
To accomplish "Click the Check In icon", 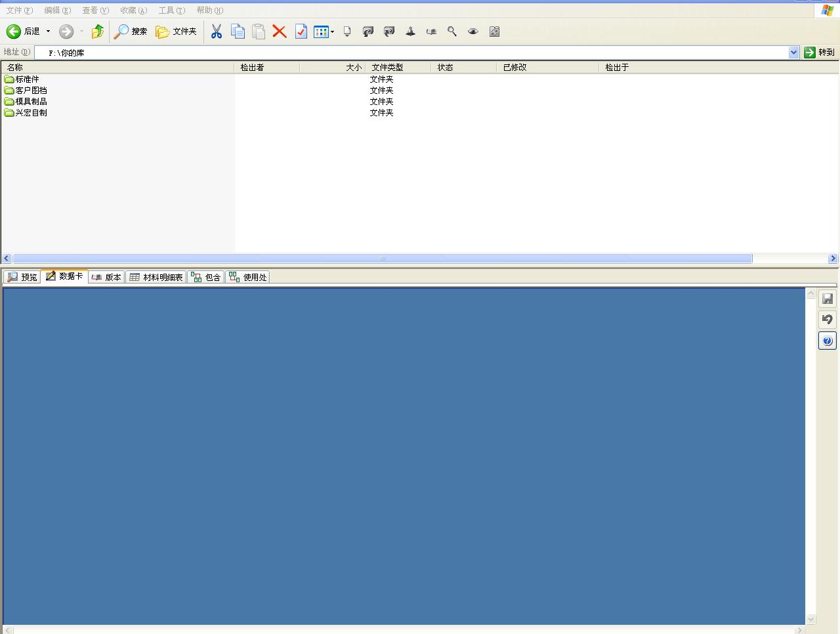I will (389, 32).
